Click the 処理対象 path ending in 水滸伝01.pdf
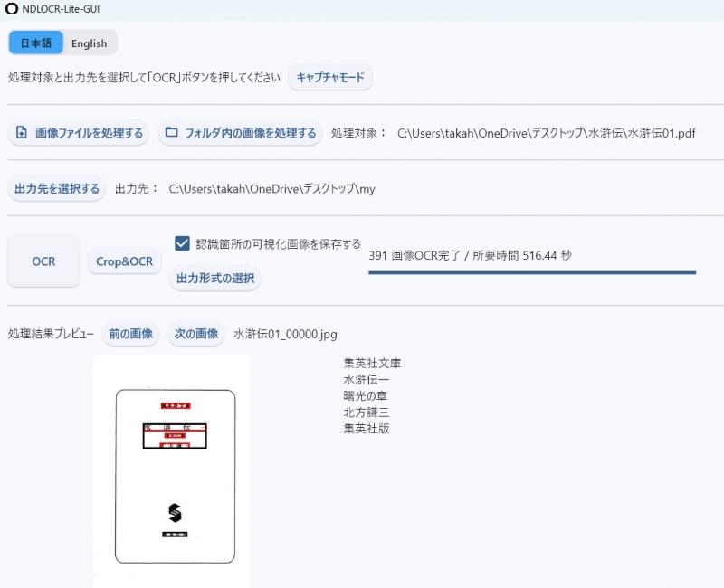 pos(546,133)
